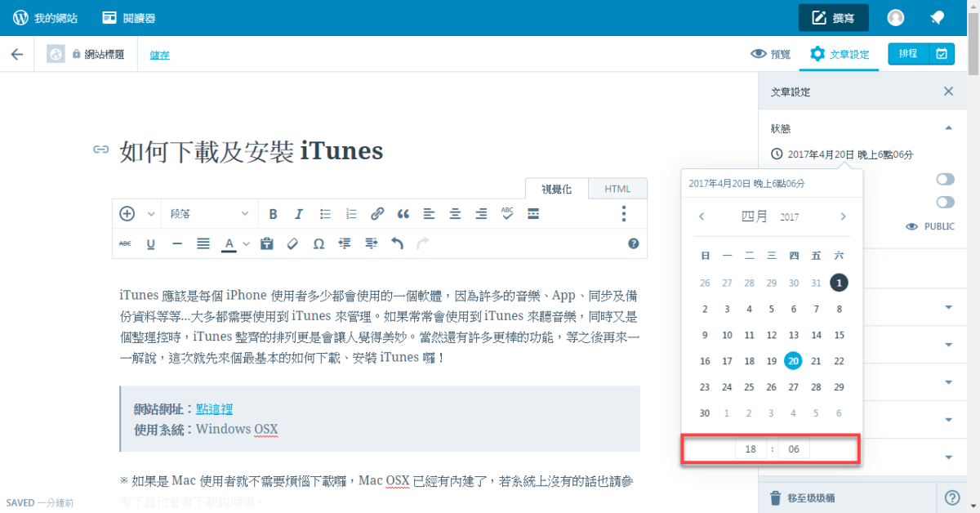
Task: Expand the last collapsed sidebar section above trash
Action: (949, 457)
